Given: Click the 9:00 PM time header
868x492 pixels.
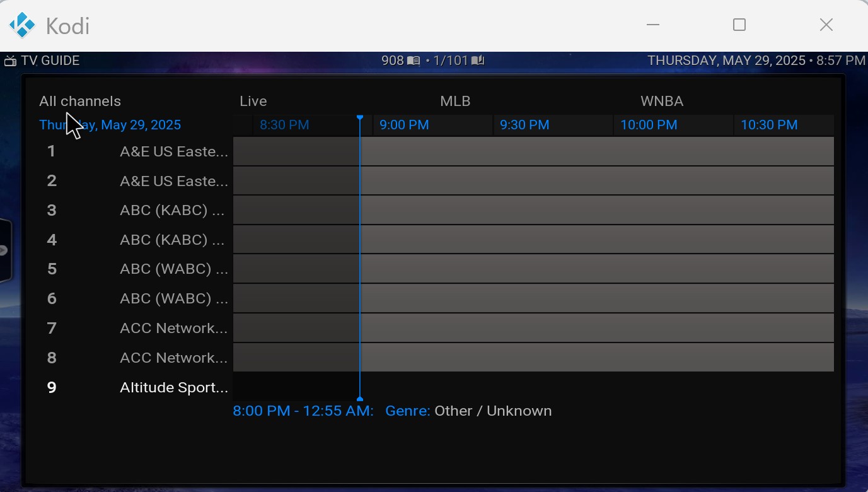Looking at the screenshot, I should [x=404, y=125].
